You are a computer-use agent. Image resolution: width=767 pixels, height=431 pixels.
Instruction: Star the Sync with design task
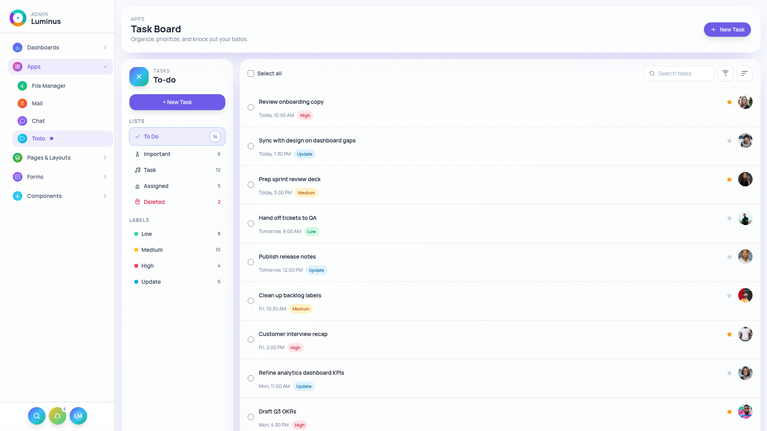coord(729,141)
